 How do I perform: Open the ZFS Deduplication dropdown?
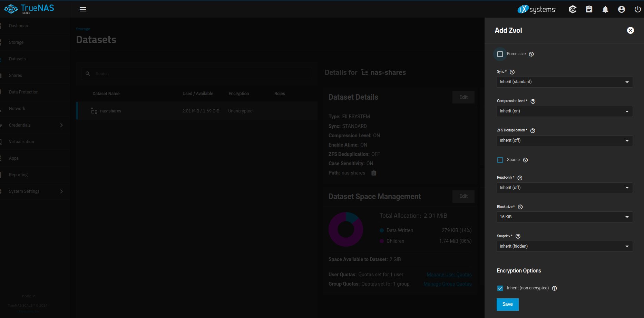coord(564,141)
